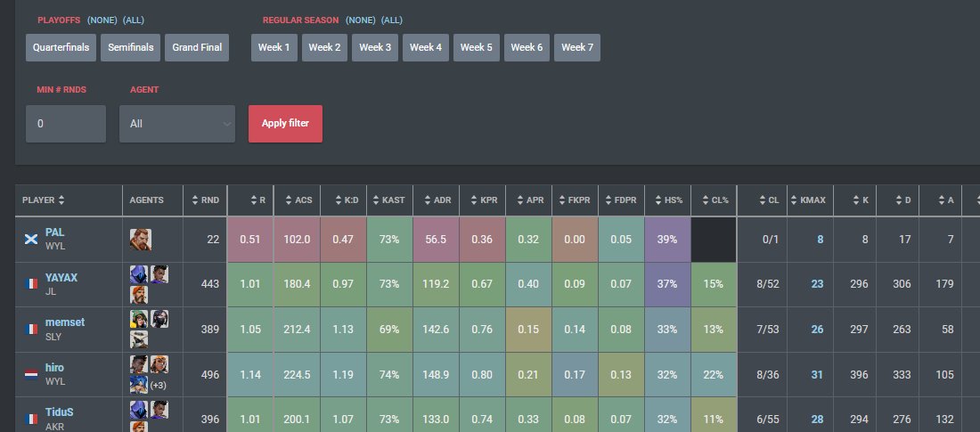Toggle the Week 6 filter
The width and height of the screenshot is (980, 432).
pyautogui.click(x=527, y=47)
